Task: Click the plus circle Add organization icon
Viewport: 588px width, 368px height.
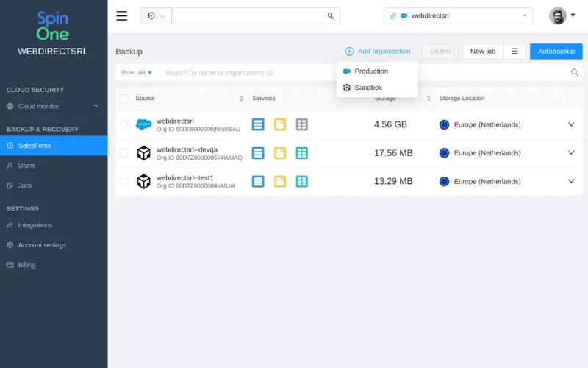Action: pyautogui.click(x=349, y=52)
